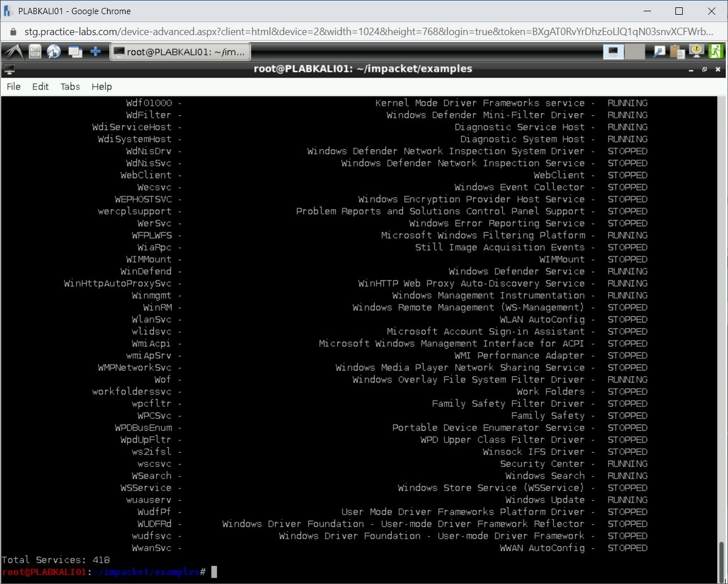Screen dimensions: 728x584
Task: Switch to the first workspace in the pager
Action: click(x=613, y=52)
